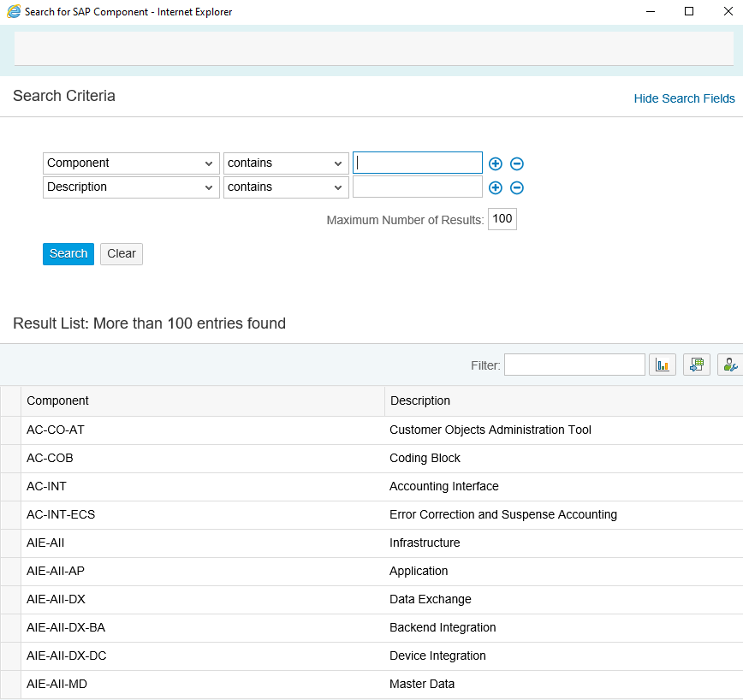Screen dimensions: 743x700
Task: Select the row selector for AC-INT-ECS
Action: pos(10,515)
